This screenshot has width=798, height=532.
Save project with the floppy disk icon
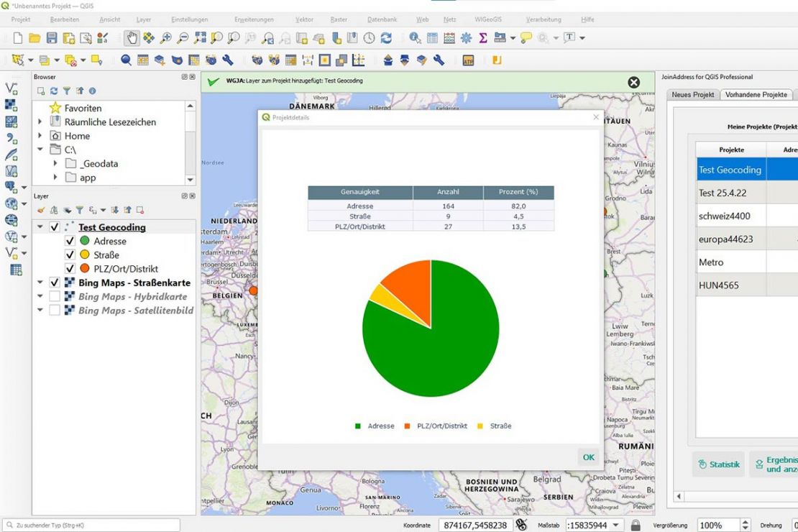[x=51, y=37]
